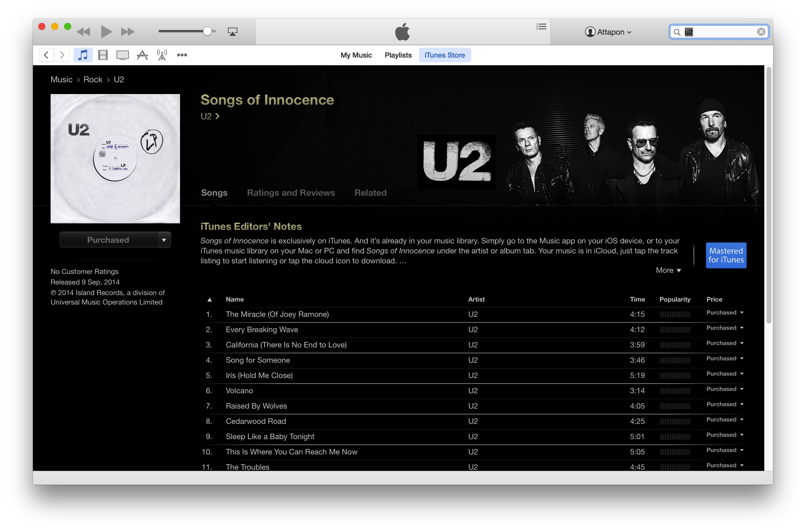Viewport: 806px width, 532px height.
Task: Open the U2 artist link under album title
Action: [x=210, y=116]
